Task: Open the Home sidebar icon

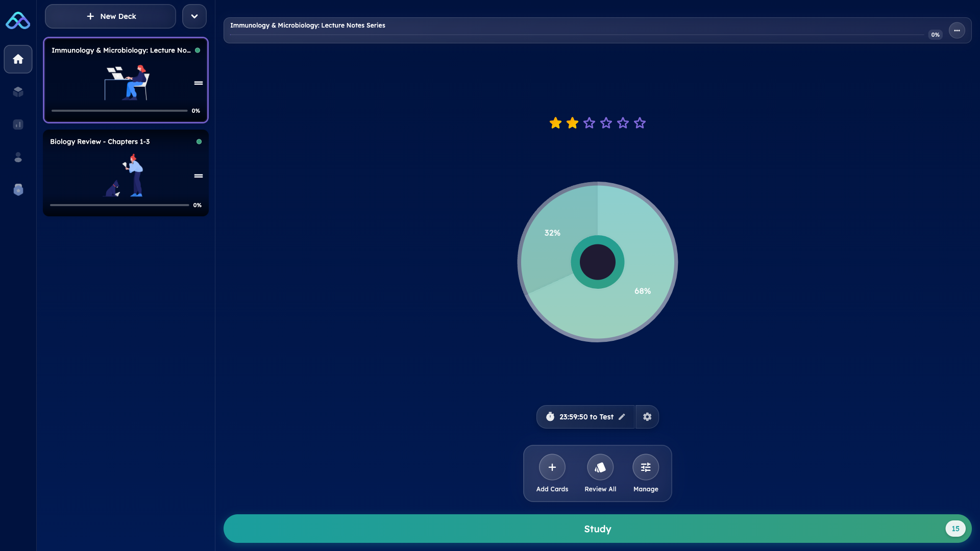Action: tap(18, 59)
